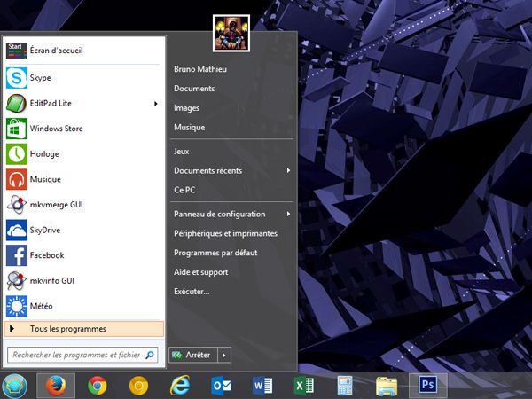
Task: Open Périphériques et imprimantes
Action: pyautogui.click(x=225, y=233)
